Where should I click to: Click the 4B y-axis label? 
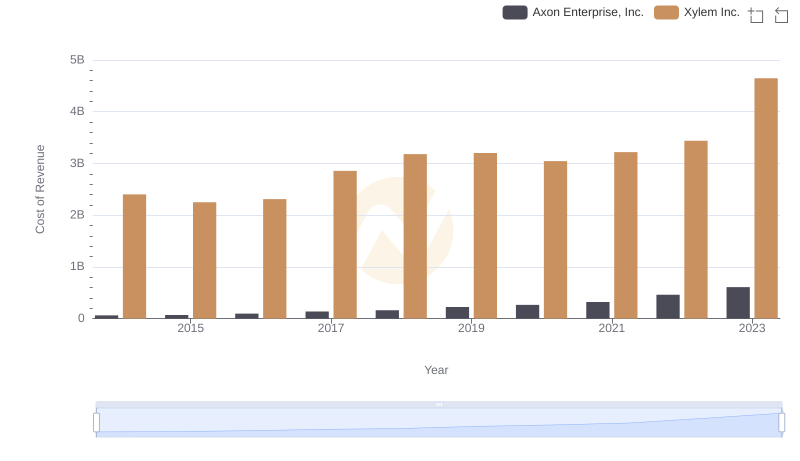tap(77, 111)
